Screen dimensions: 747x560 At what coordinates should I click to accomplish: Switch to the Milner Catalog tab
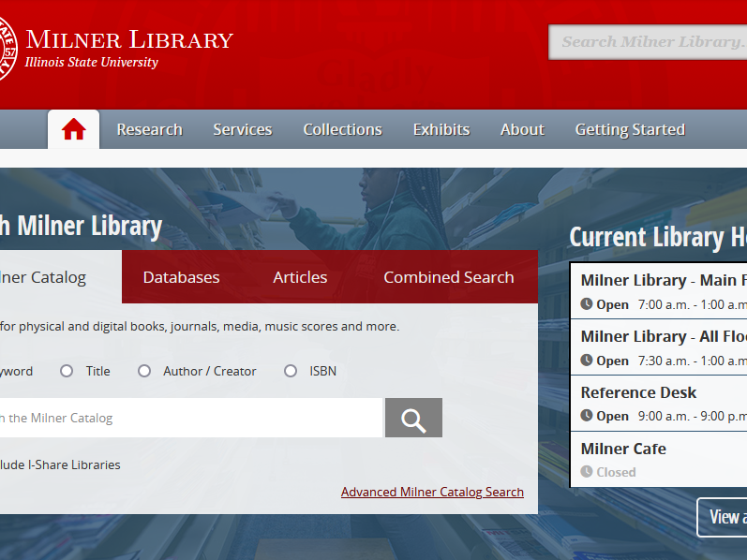pyautogui.click(x=61, y=276)
